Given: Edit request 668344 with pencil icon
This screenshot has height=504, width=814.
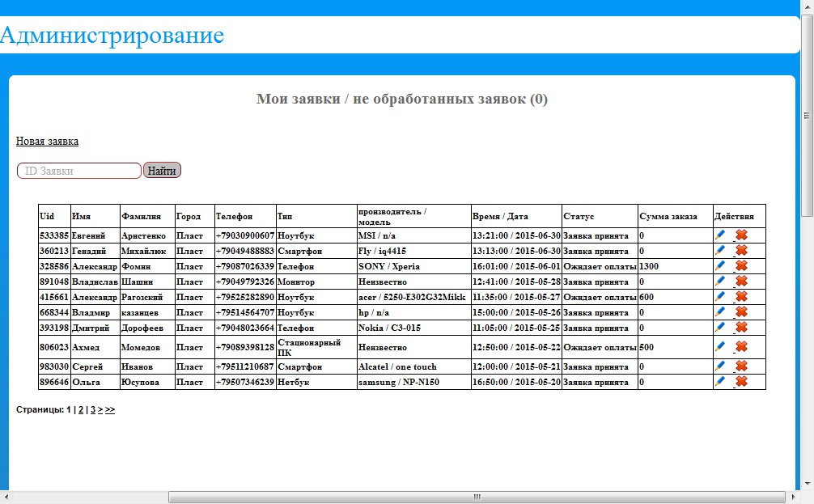Looking at the screenshot, I should (x=720, y=311).
